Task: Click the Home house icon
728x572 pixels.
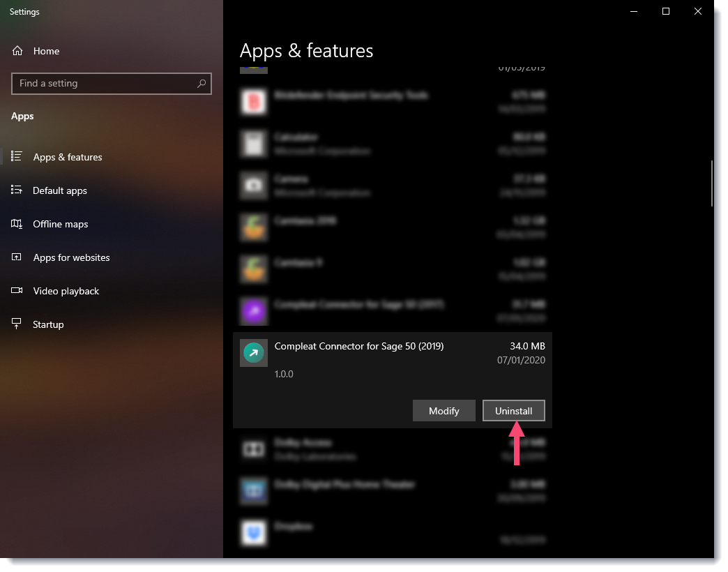Action: click(17, 51)
